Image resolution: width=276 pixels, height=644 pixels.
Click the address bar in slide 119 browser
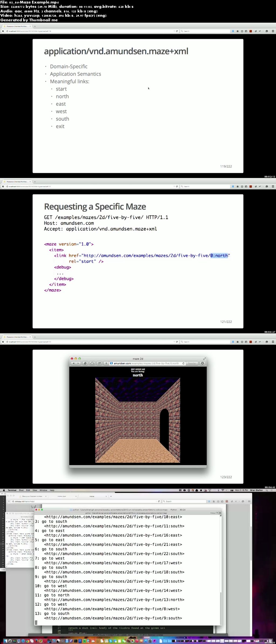(90, 31)
